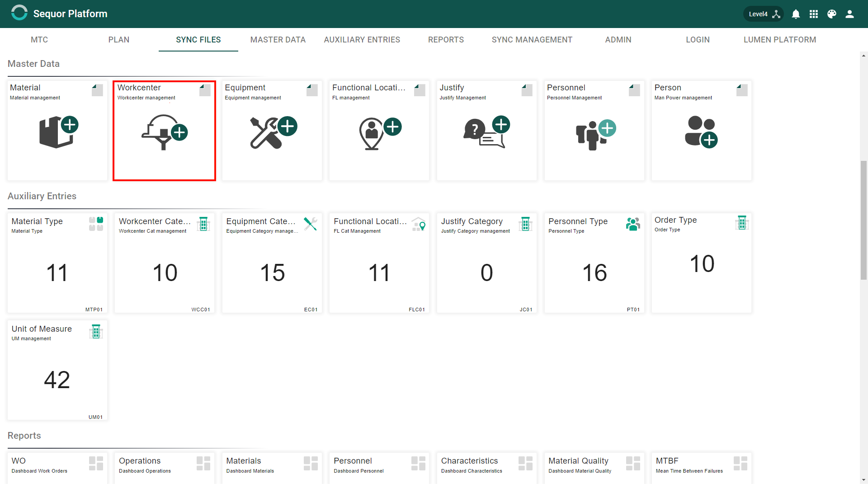Viewport: 868px width, 488px height.
Task: Click the Workcenter Category building icon
Action: [203, 224]
